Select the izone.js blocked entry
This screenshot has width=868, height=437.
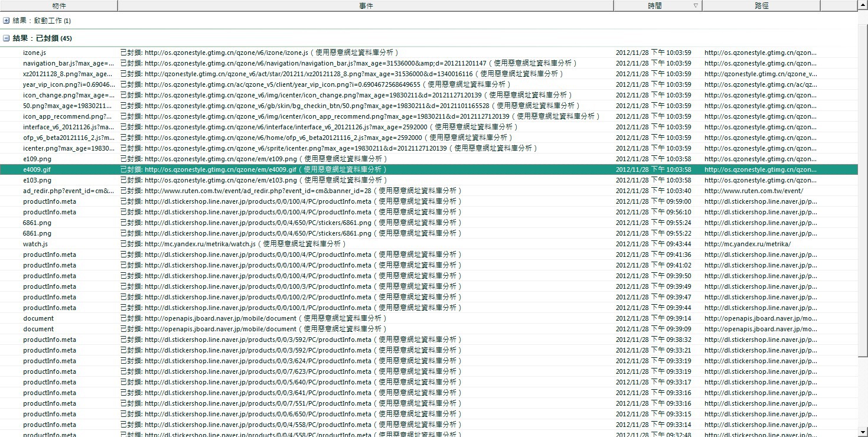428,53
